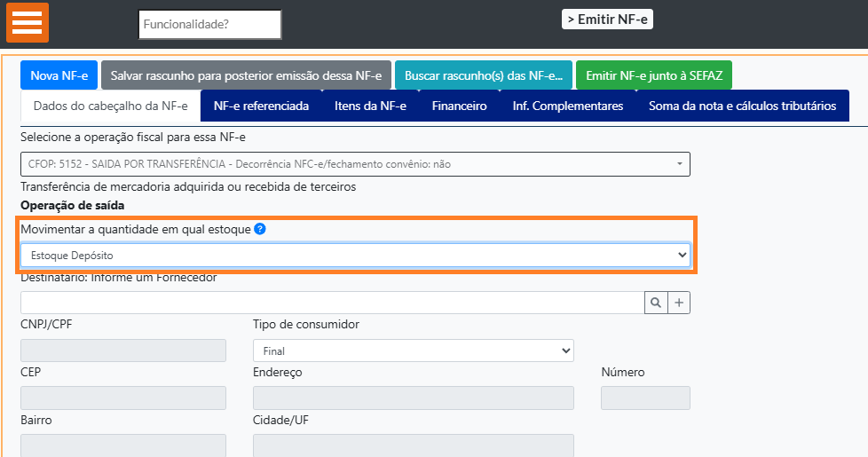Open Soma da nota e cálculos tributários tab
The image size is (868, 457).
point(742,106)
